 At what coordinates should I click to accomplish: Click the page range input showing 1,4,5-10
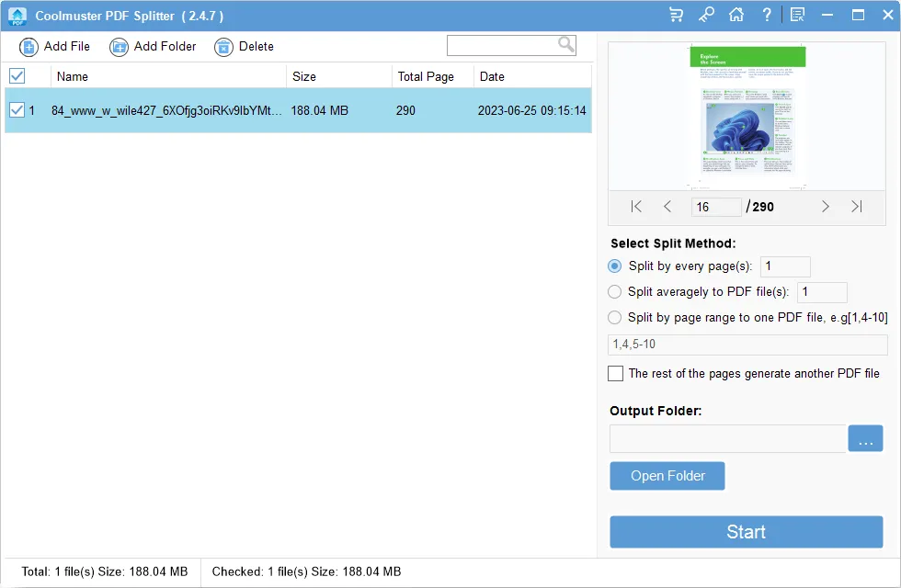click(x=747, y=345)
